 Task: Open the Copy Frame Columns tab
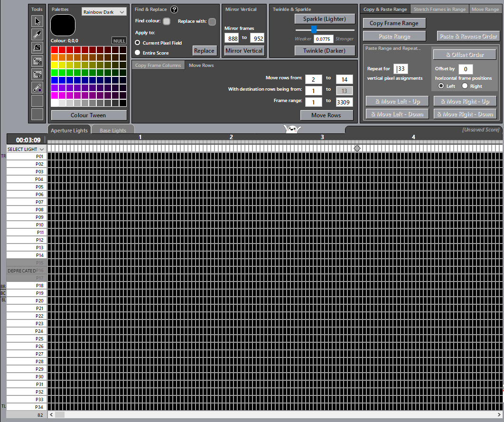pyautogui.click(x=158, y=66)
